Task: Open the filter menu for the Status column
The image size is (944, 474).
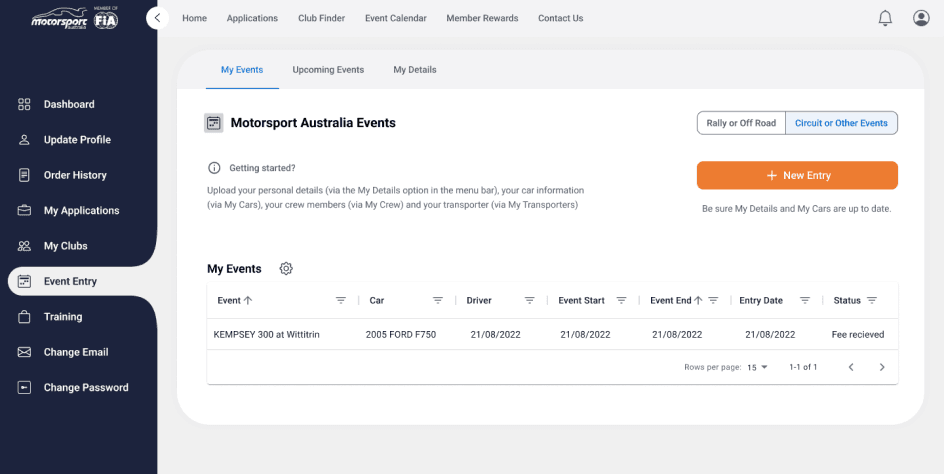Action: pos(871,300)
